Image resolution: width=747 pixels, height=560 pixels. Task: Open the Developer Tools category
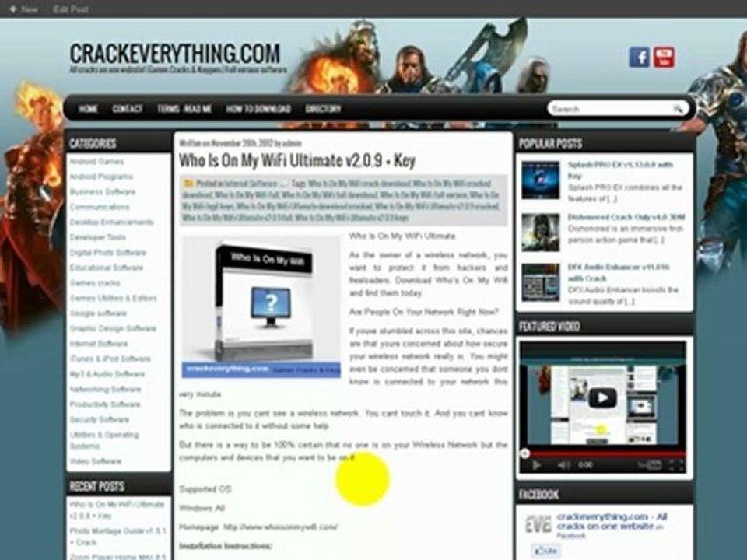coord(98,237)
